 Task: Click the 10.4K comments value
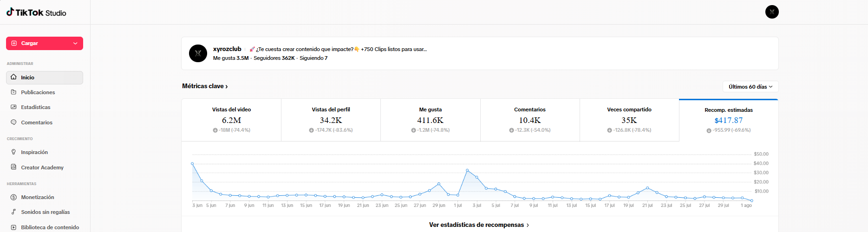pos(530,120)
